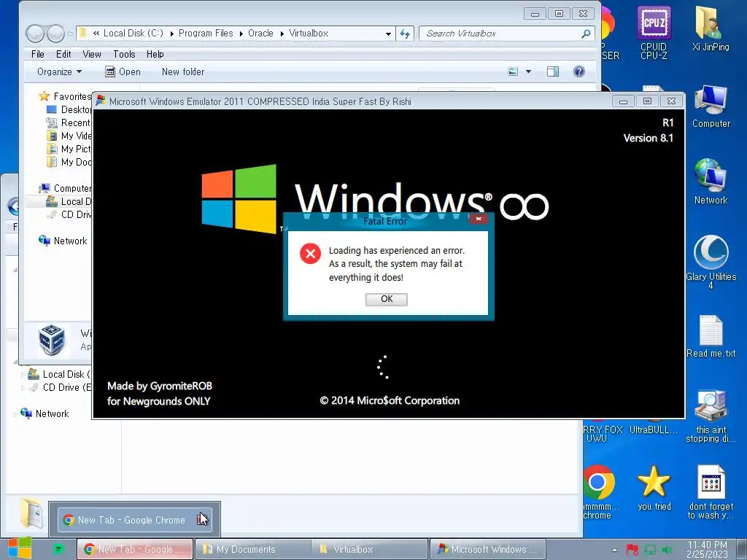This screenshot has width=747, height=560.
Task: Open the View menu in Explorer
Action: [92, 54]
